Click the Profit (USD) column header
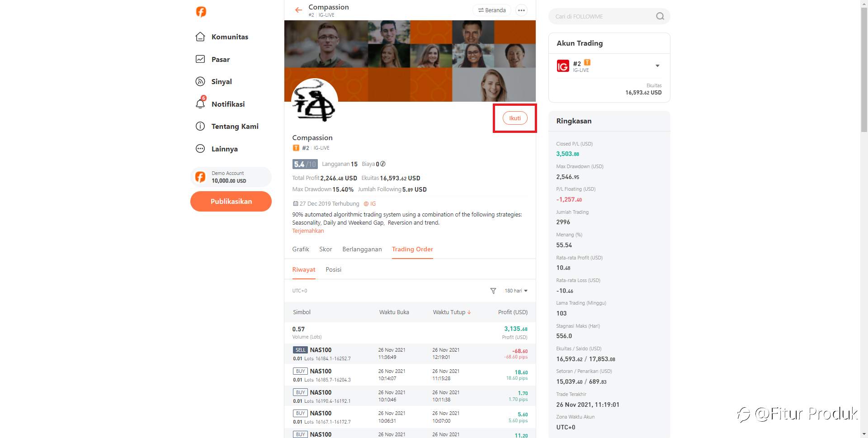Image resolution: width=868 pixels, height=438 pixels. pos(513,312)
